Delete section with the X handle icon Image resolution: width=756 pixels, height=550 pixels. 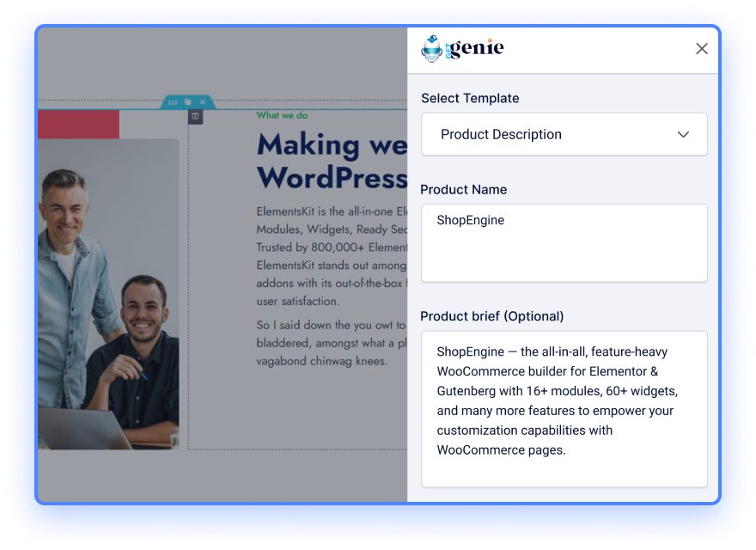click(x=203, y=102)
